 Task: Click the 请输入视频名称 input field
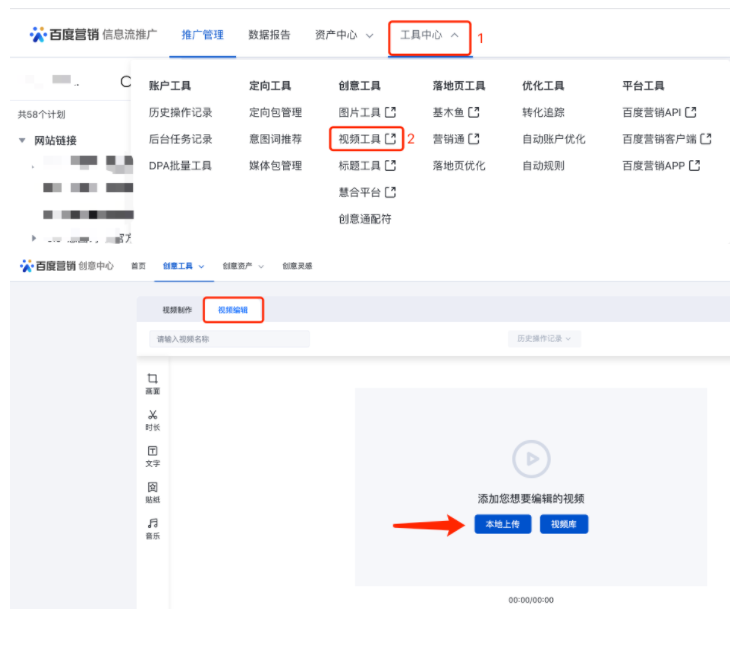click(229, 338)
